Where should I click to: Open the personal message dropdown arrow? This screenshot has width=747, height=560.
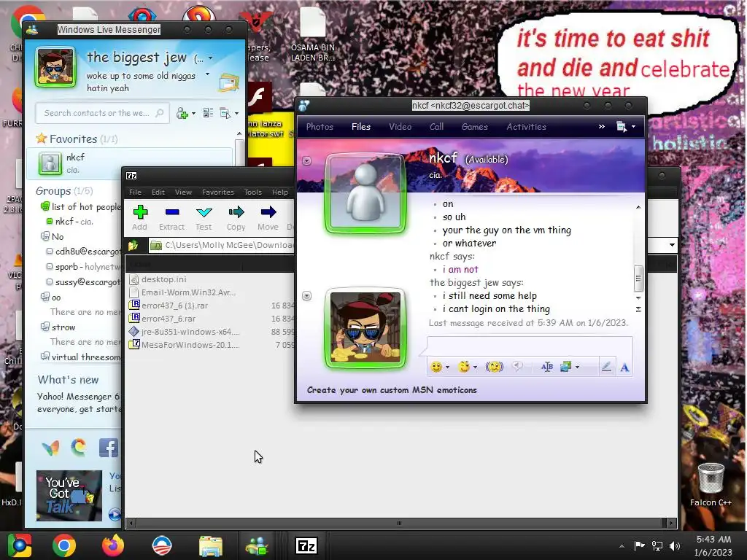(x=207, y=74)
